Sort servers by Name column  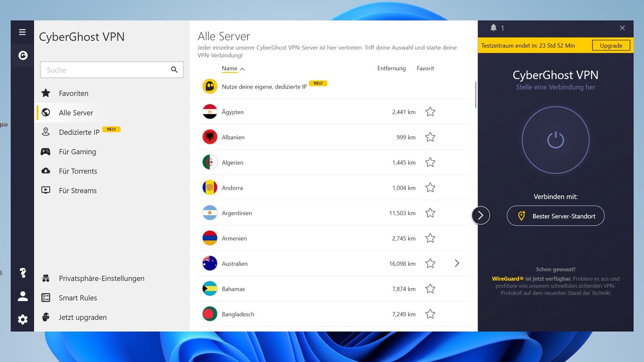(233, 68)
